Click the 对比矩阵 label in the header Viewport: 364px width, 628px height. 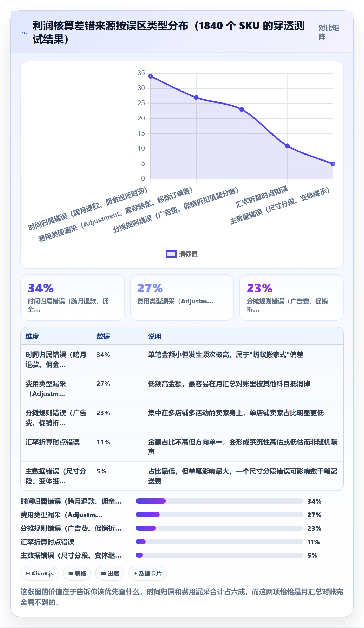pos(329,32)
